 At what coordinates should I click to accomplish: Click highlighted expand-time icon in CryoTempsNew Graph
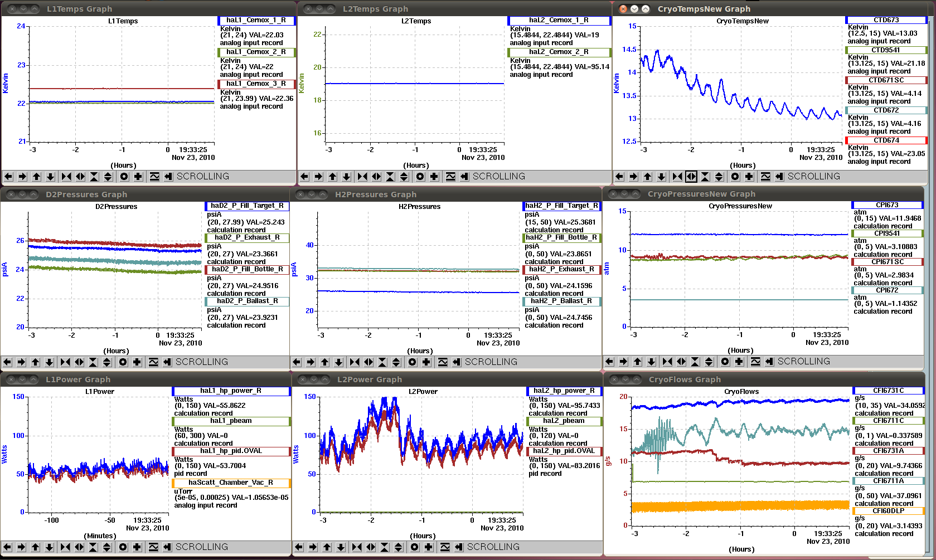point(691,177)
